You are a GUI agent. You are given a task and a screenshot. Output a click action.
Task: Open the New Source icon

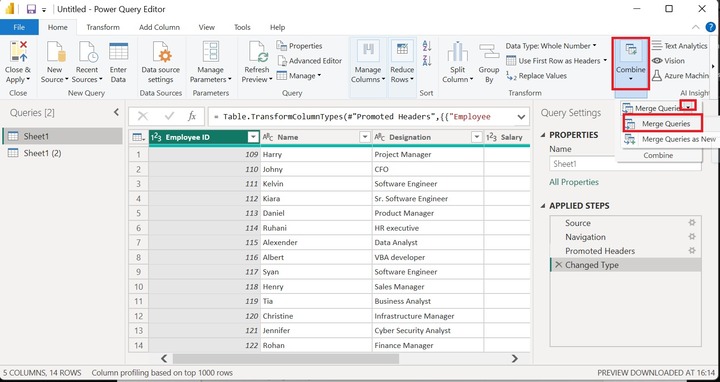(x=56, y=51)
